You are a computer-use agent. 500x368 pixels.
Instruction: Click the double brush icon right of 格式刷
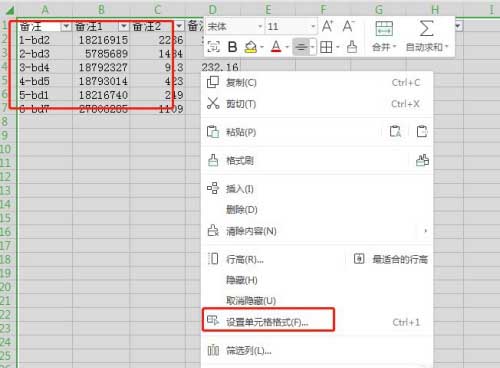click(x=422, y=160)
